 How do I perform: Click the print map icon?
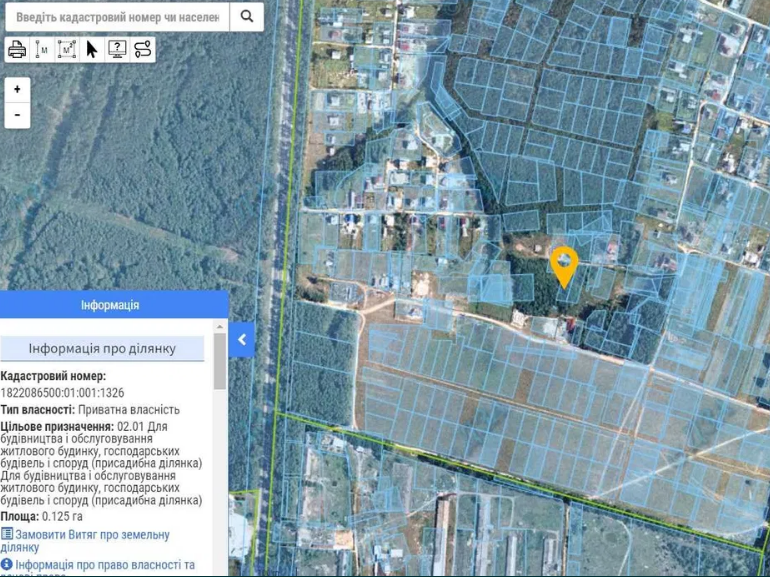[x=17, y=49]
